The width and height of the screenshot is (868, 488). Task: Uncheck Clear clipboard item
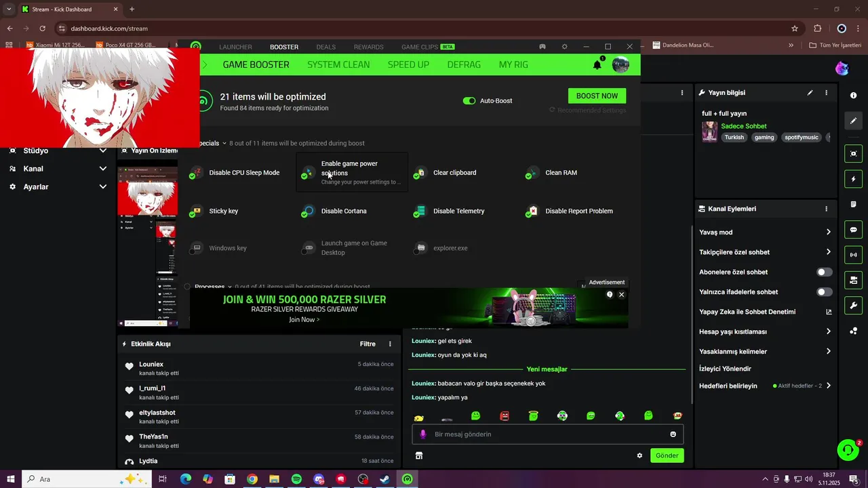(x=416, y=176)
